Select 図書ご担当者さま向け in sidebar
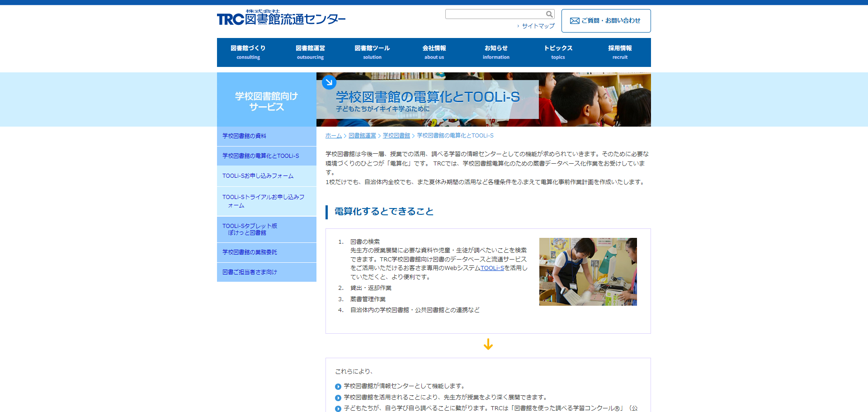Screen dimensions: 868x412 coord(267,272)
